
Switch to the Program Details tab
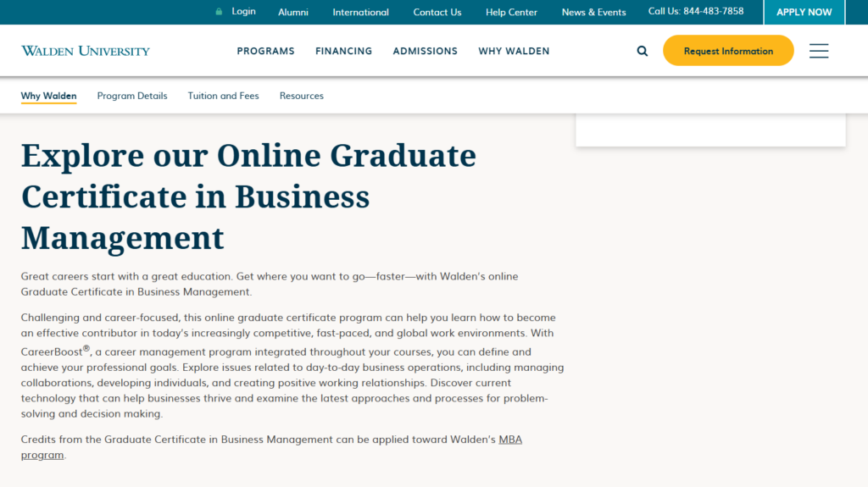click(x=131, y=96)
